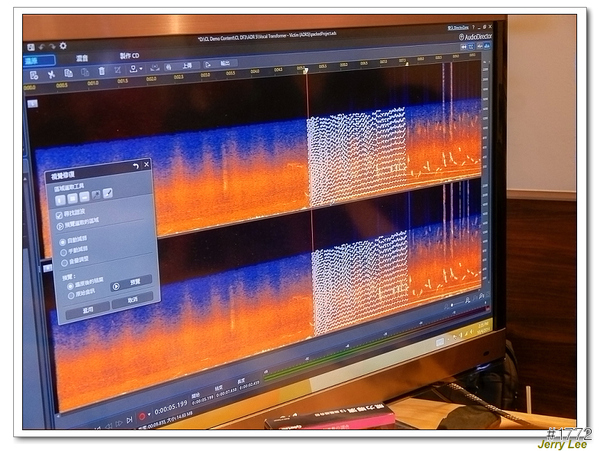The image size is (600, 451).
Task: Click the magnifier zoom icon right of slider
Action: [x=468, y=301]
